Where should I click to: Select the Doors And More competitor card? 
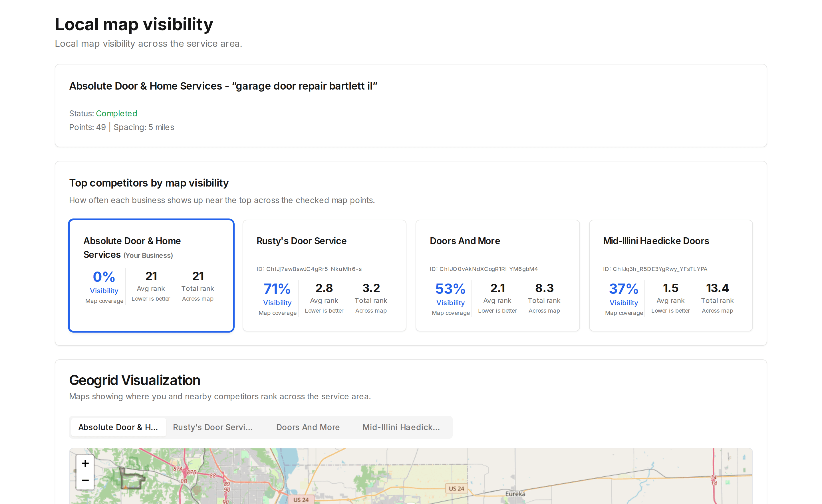click(x=497, y=275)
